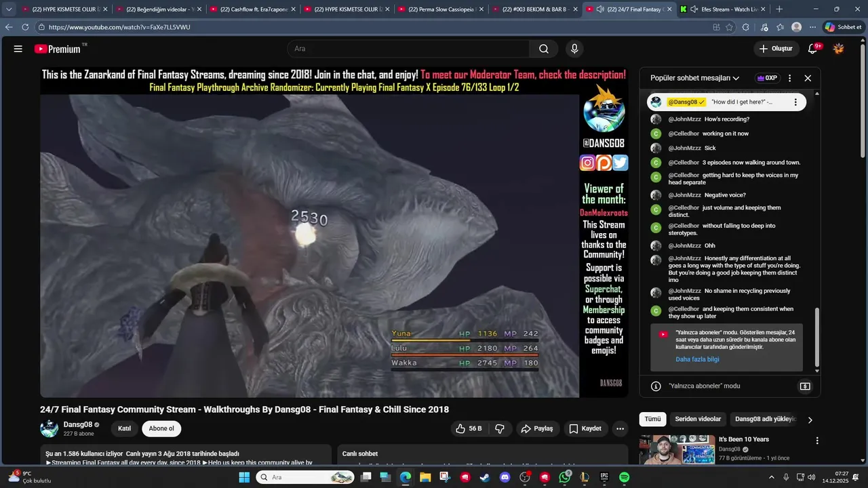Expand Popüler sohbet mesajları chat dropdown
The image size is (868, 488).
pyautogui.click(x=694, y=78)
